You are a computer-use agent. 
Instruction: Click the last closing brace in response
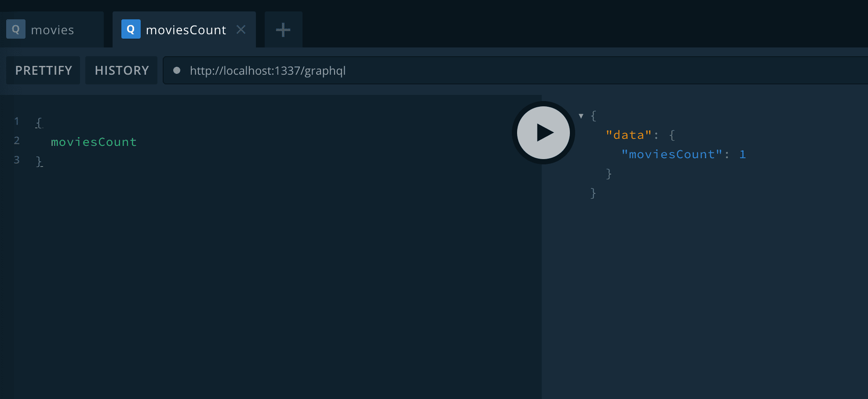pos(593,193)
